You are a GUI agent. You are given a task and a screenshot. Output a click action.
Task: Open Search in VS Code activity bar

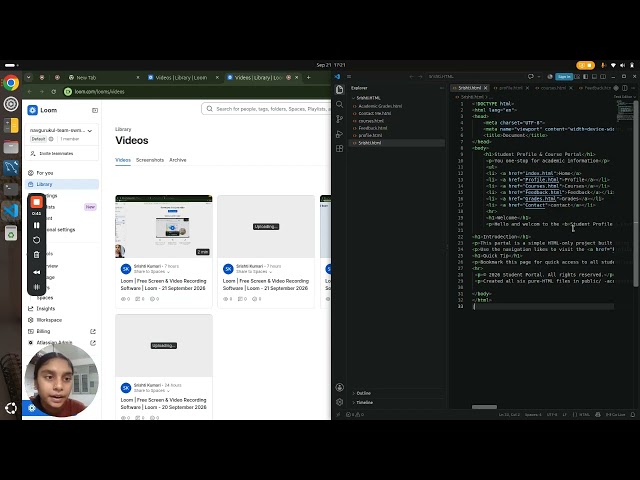340,104
